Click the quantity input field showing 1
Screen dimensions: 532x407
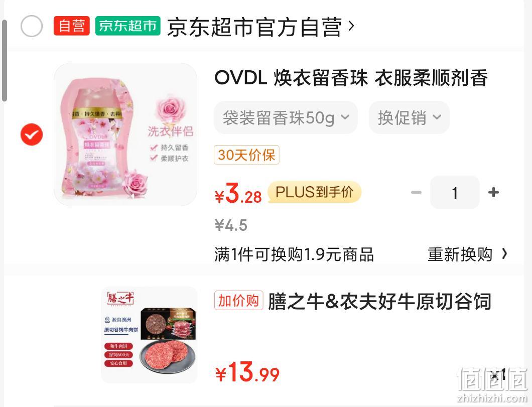point(455,192)
